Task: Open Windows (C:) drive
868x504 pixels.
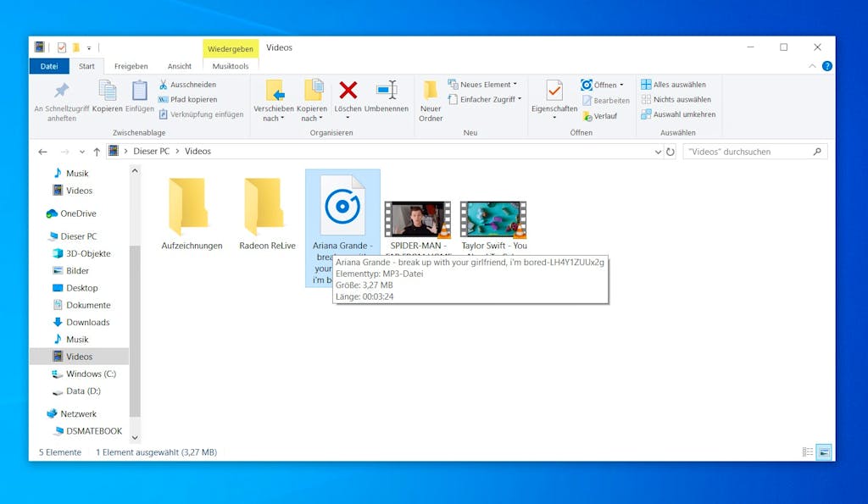Action: pyautogui.click(x=84, y=374)
